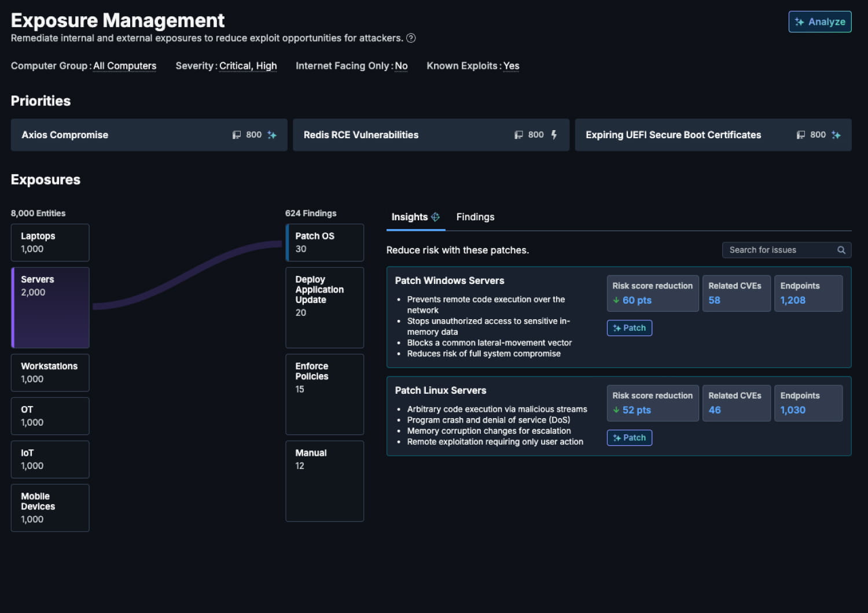
Task: Select the Mobile Devices entity box
Action: pyautogui.click(x=50, y=508)
